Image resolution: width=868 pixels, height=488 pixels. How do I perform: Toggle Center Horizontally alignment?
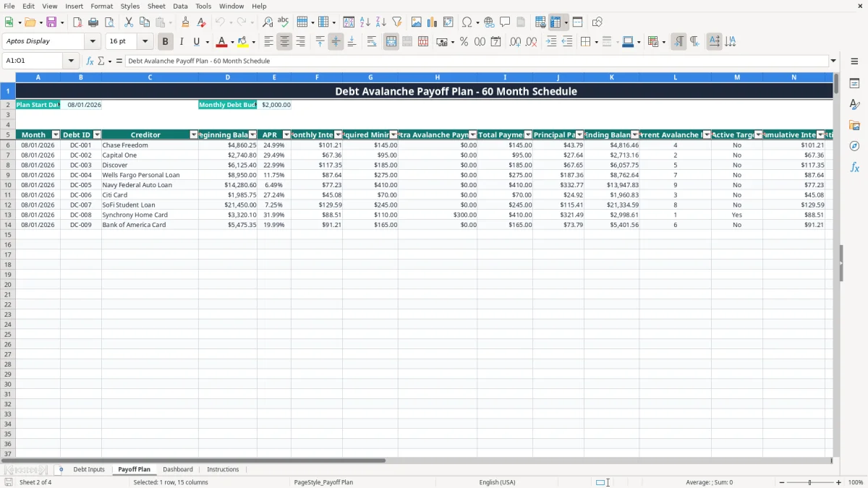(x=284, y=42)
